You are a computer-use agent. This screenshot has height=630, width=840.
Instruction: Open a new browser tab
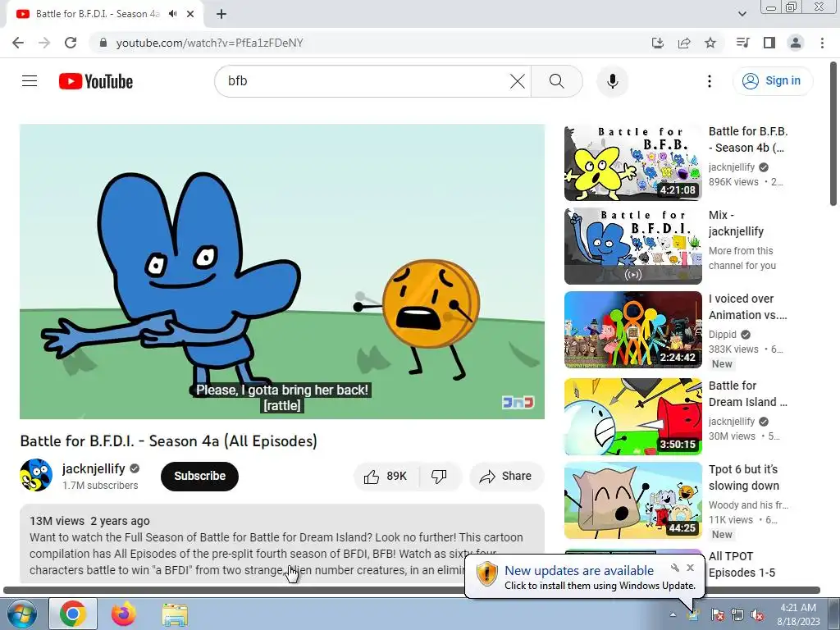[221, 14]
